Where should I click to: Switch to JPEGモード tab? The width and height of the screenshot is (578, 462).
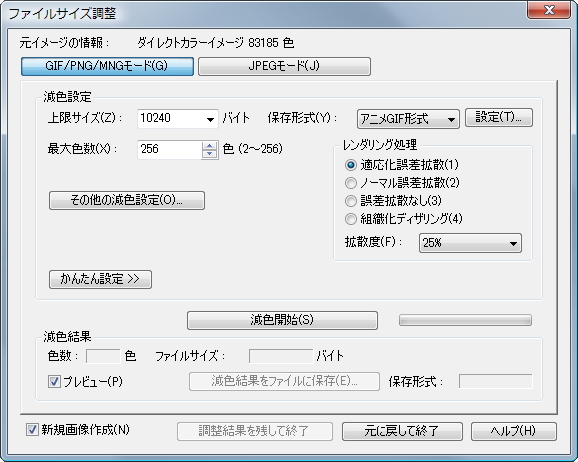point(284,66)
